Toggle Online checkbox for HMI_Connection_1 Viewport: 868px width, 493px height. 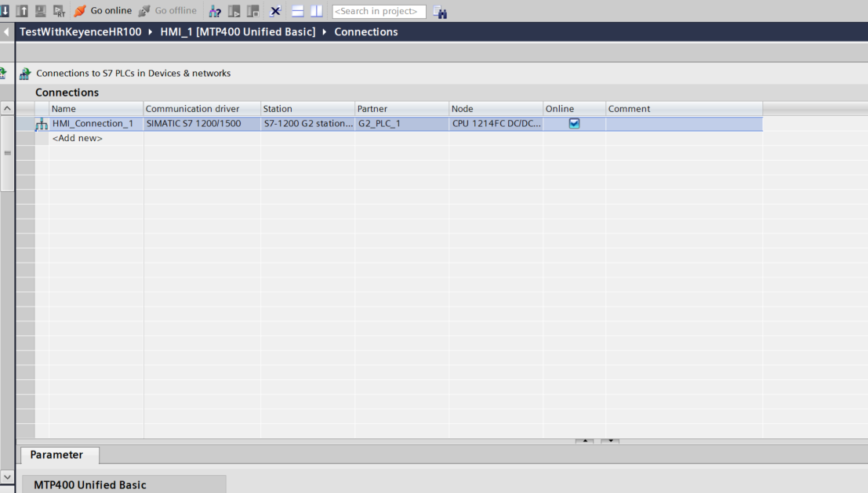574,123
